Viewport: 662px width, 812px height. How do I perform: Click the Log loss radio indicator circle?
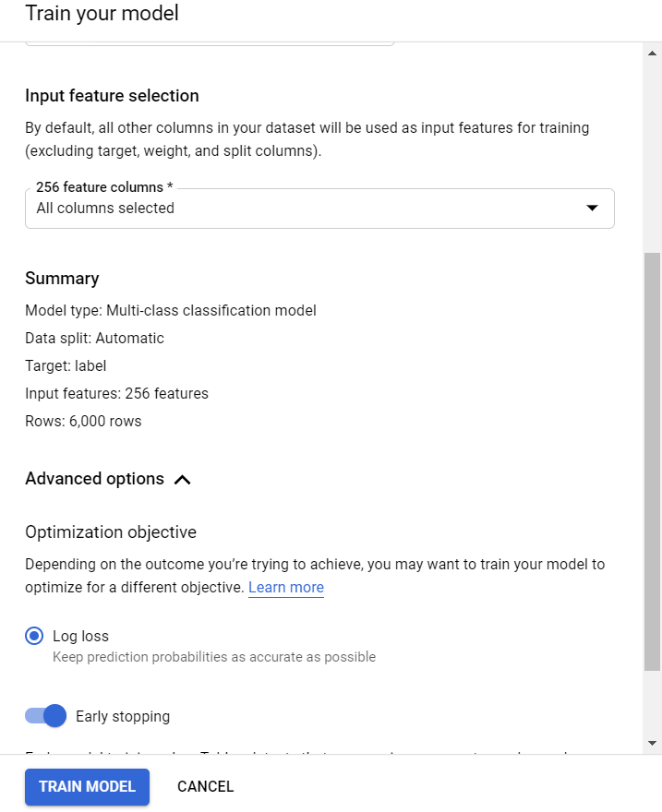34,636
